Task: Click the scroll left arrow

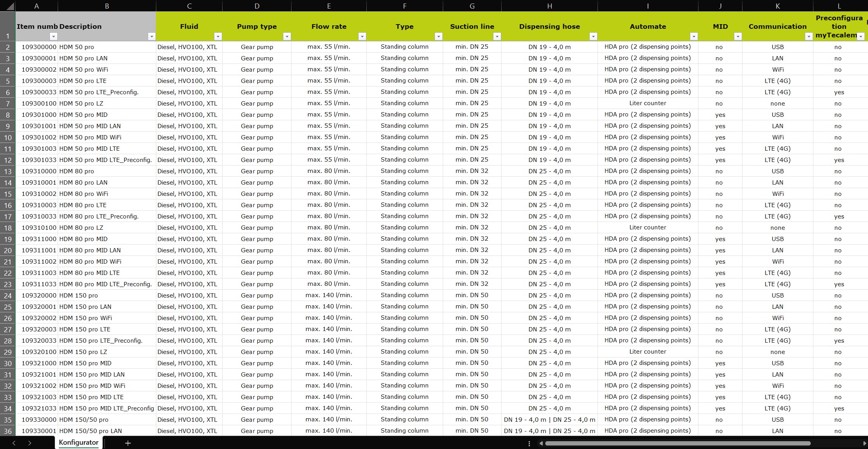Action: 541,443
